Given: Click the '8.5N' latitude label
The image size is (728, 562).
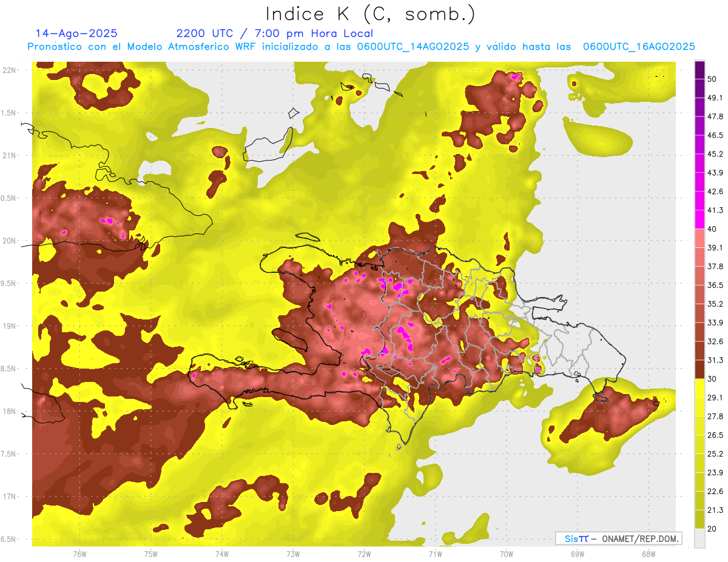Looking at the screenshot, I should (x=8, y=369).
